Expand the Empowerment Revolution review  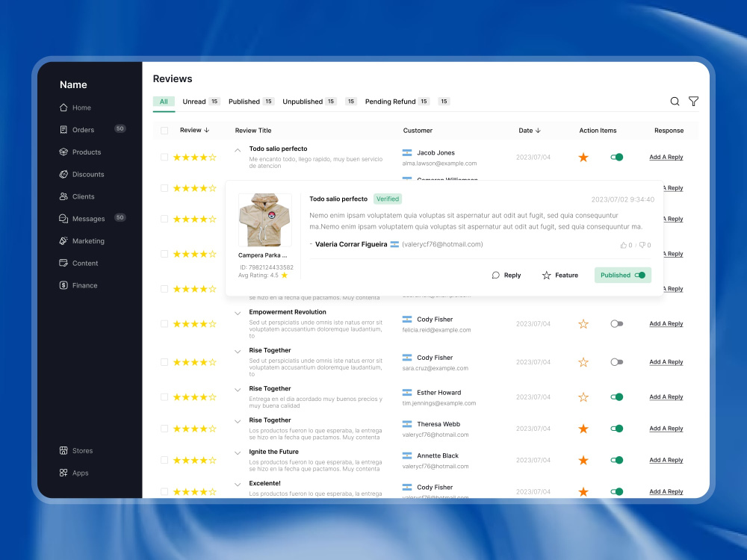[x=238, y=314]
